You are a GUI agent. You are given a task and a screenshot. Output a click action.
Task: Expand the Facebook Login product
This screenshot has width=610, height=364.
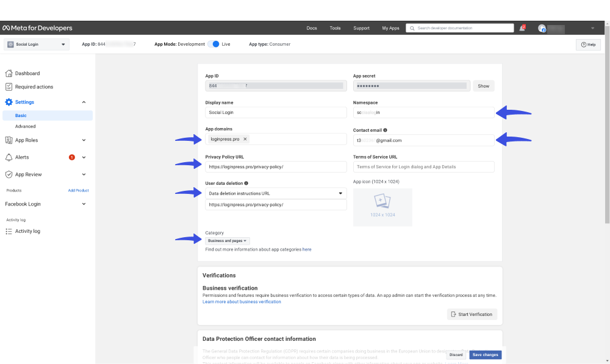84,204
